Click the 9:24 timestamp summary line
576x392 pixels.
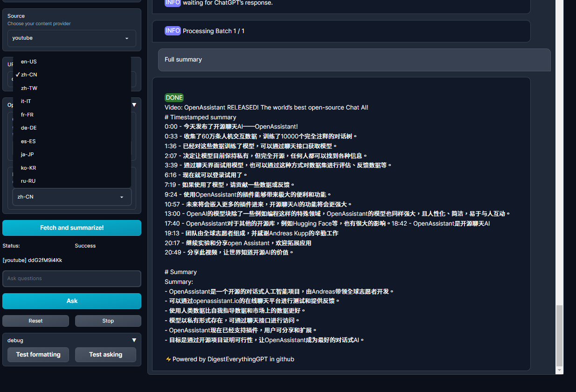[x=248, y=194]
